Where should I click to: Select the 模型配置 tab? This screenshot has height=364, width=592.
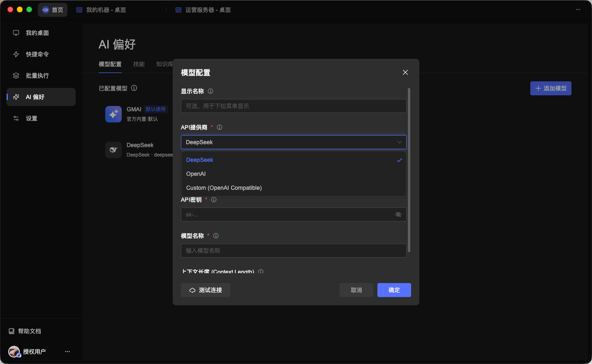coord(110,64)
